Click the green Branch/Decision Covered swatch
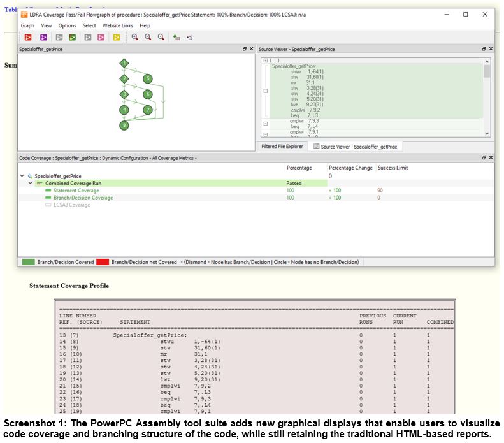The height and width of the screenshot is (443, 504). [x=28, y=262]
